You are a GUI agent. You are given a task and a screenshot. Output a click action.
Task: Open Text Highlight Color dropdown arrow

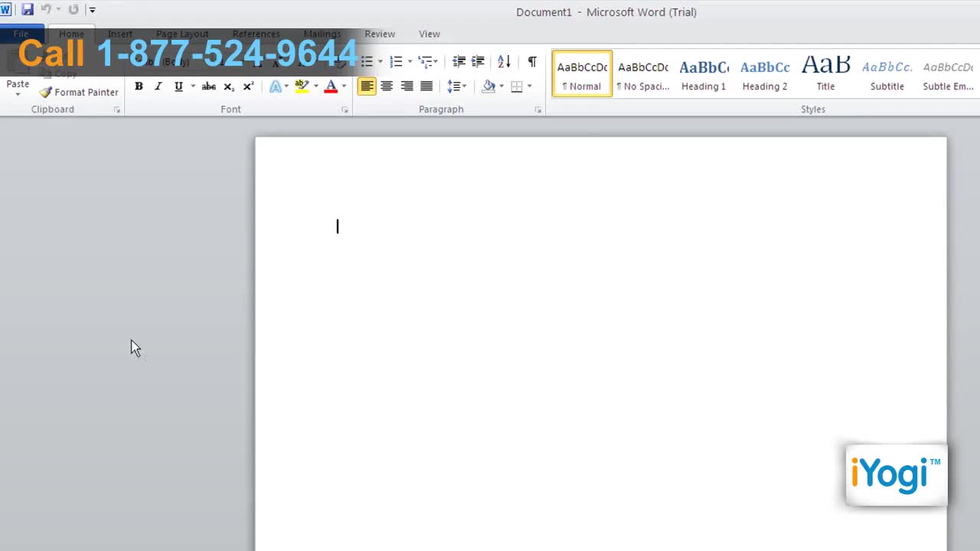pos(315,86)
